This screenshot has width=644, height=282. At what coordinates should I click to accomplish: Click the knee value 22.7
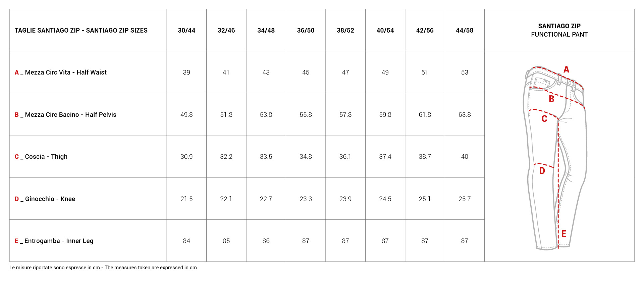266,199
